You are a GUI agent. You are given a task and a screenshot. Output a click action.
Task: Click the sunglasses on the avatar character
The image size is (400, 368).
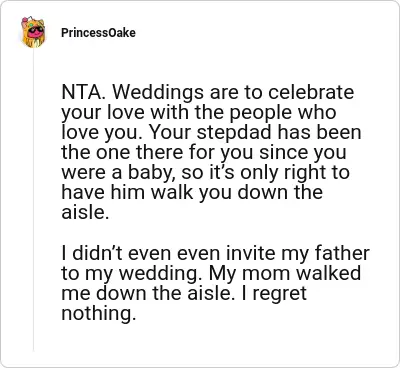[36, 31]
